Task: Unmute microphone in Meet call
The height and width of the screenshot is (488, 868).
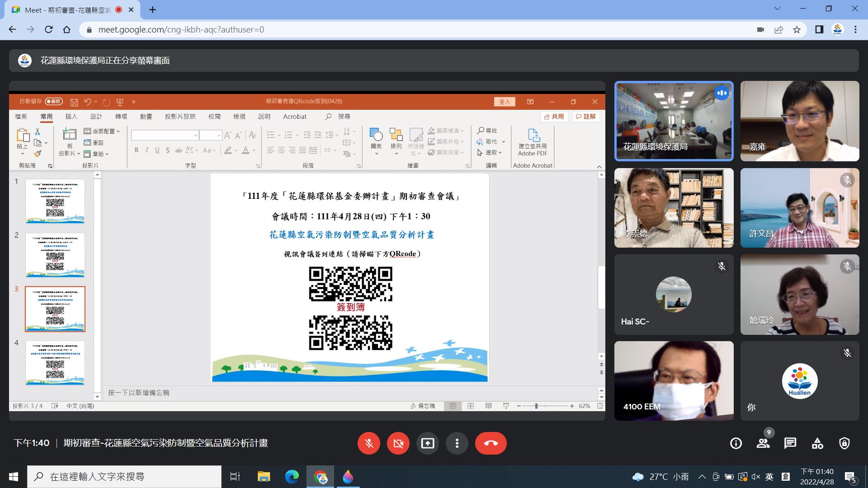Action: point(369,443)
